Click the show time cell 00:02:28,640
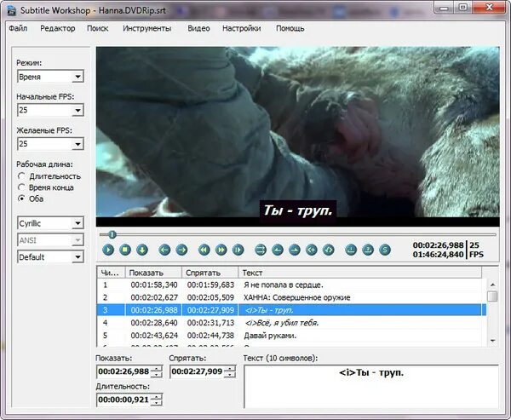This screenshot has width=511, height=420. 154,323
